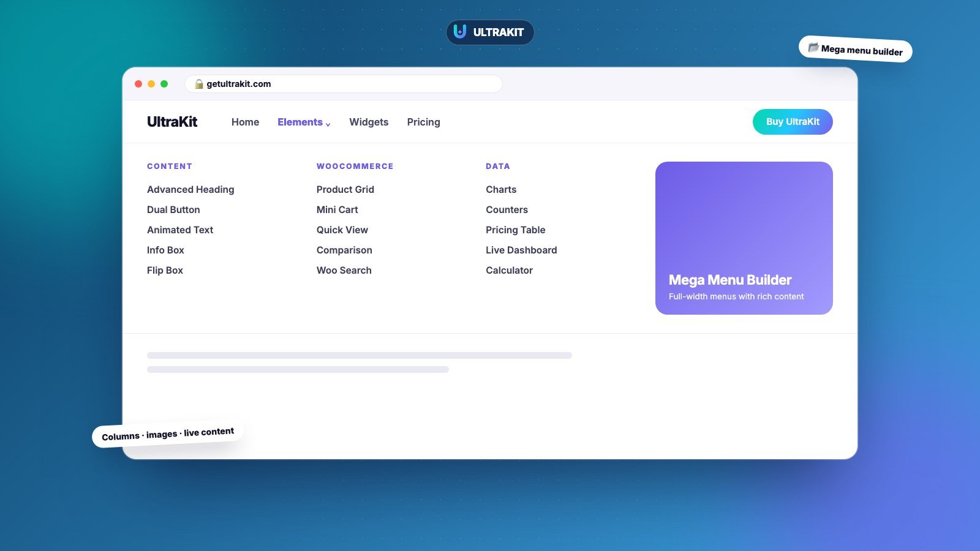The width and height of the screenshot is (980, 551).
Task: Open Flip Box element
Action: pyautogui.click(x=165, y=270)
